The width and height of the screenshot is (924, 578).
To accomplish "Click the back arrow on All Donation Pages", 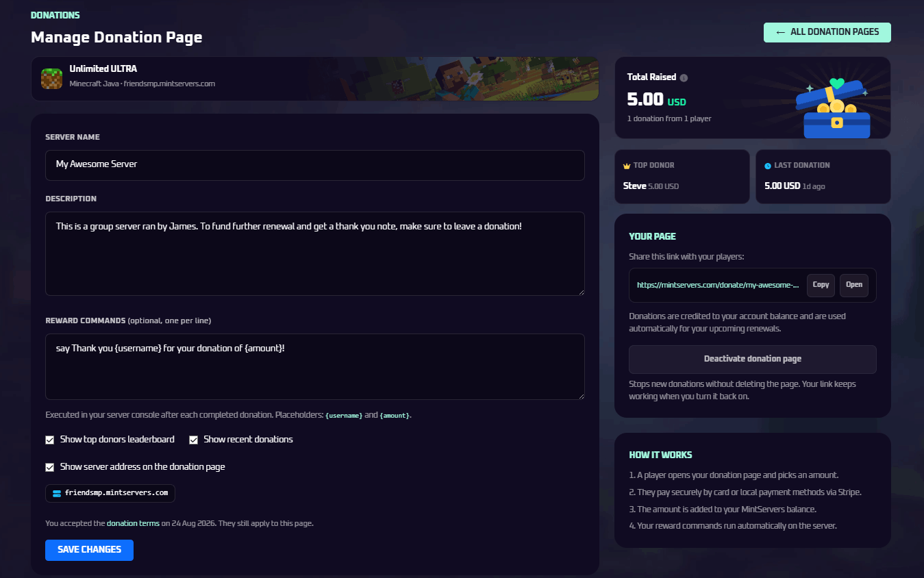I will (780, 32).
